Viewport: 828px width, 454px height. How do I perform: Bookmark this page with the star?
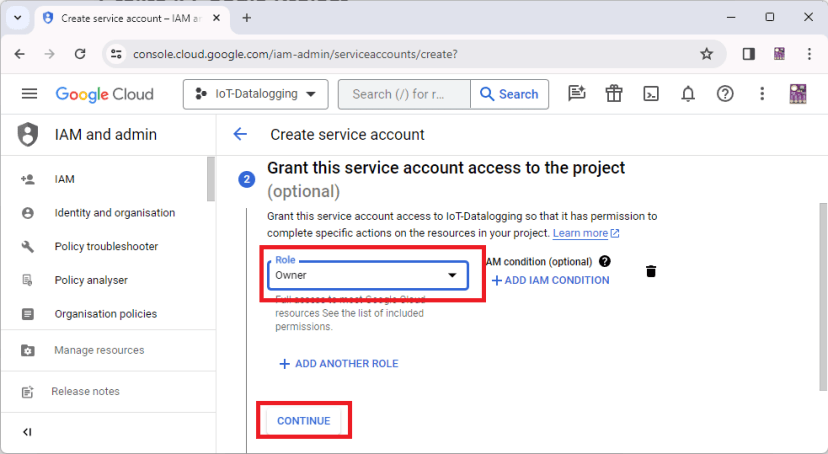(x=706, y=54)
